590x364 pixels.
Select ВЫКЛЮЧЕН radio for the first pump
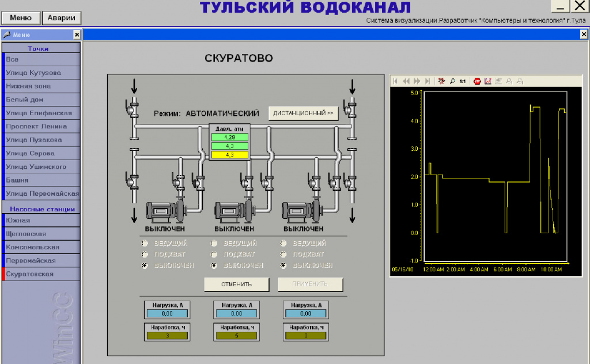[145, 266]
